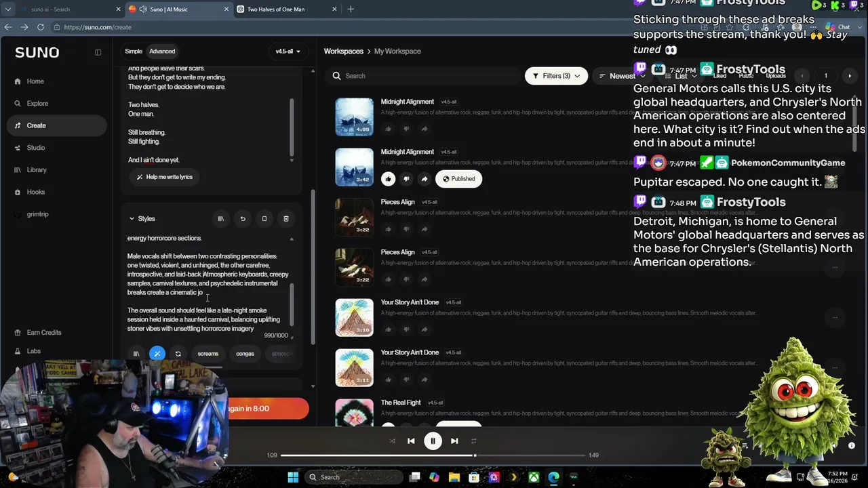Open Hooks in the sidebar
The height and width of the screenshot is (488, 868).
coord(36,192)
